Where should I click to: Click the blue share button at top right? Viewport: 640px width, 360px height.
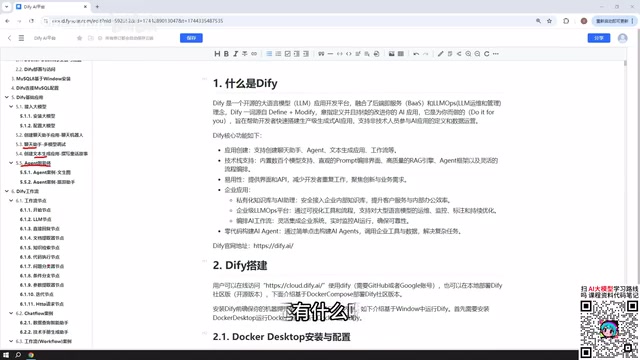tap(599, 38)
